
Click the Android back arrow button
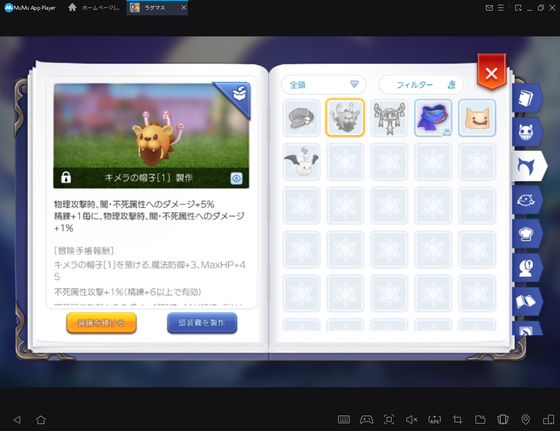click(x=17, y=420)
